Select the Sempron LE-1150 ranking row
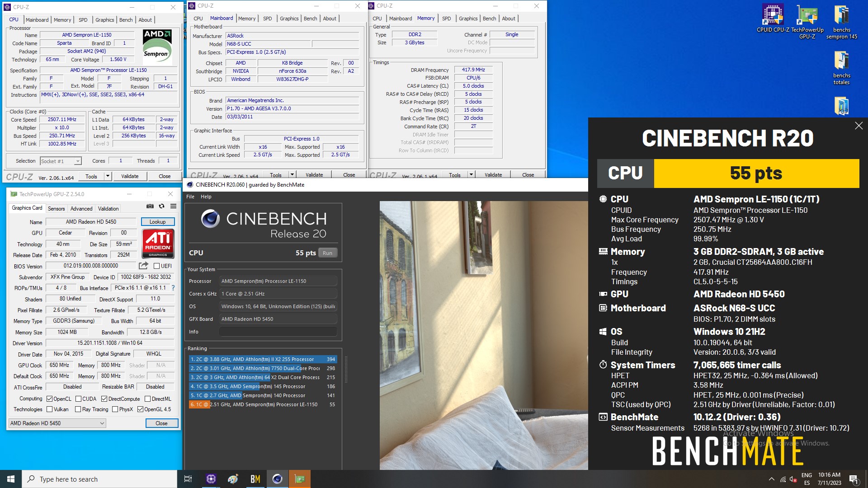The height and width of the screenshot is (488, 868). pyautogui.click(x=263, y=404)
